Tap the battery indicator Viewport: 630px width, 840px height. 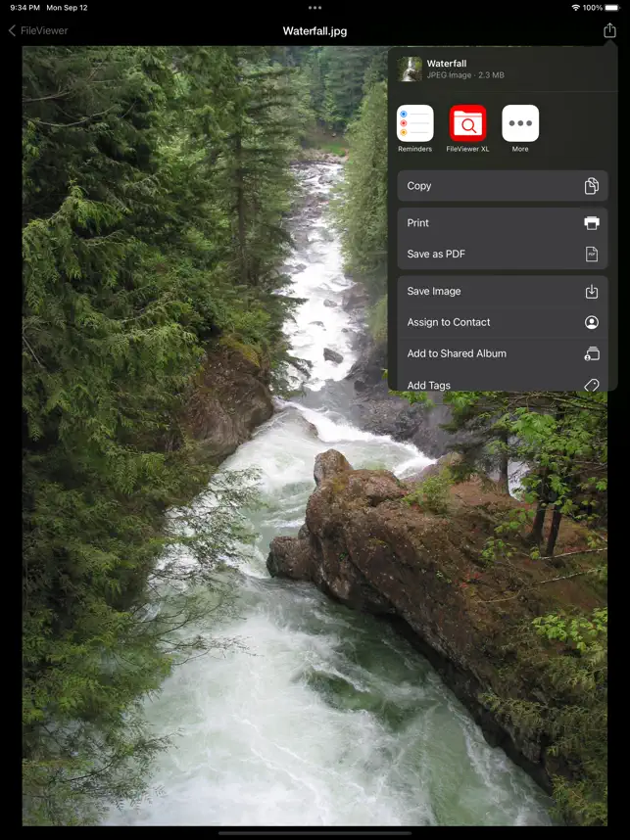611,8
